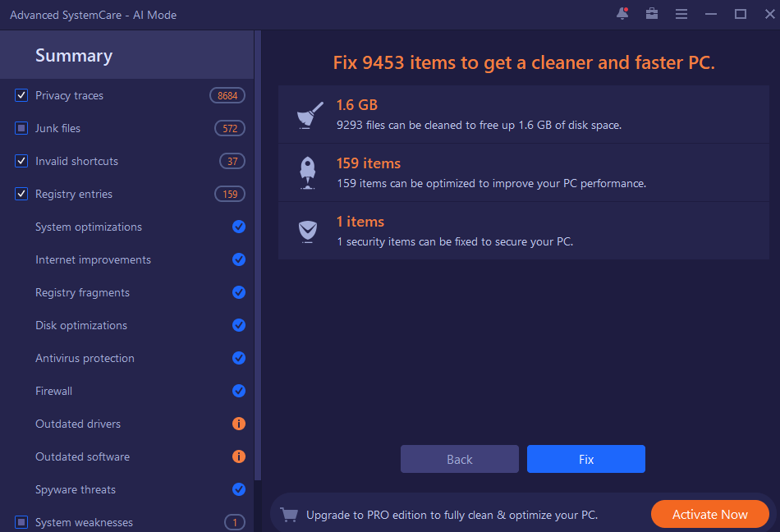Click 'Fix 9453 items' headline
Viewport: 780px width, 532px height.
tap(524, 62)
